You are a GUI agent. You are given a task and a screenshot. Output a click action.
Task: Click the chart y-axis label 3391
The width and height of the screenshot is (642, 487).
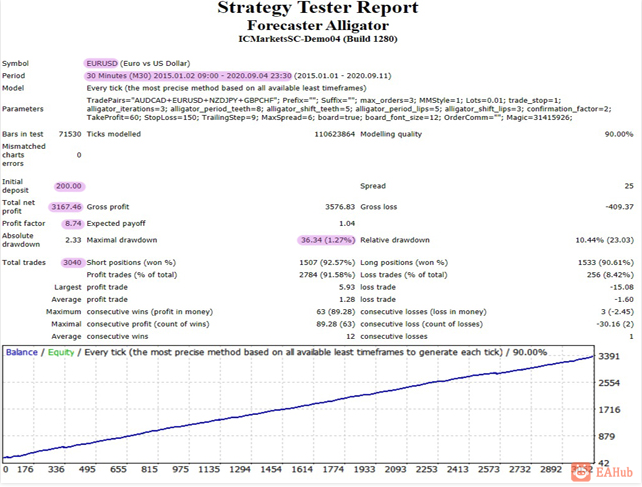609,356
